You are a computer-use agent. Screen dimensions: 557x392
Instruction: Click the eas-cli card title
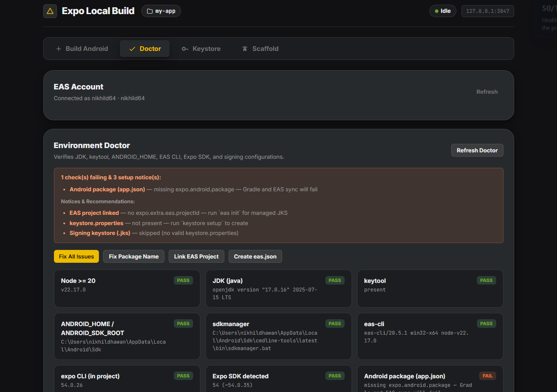pos(374,324)
